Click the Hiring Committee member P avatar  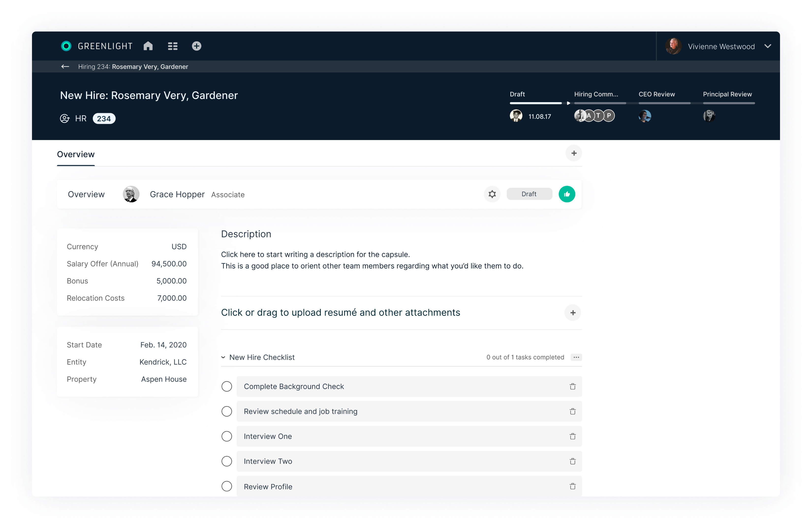[609, 116]
